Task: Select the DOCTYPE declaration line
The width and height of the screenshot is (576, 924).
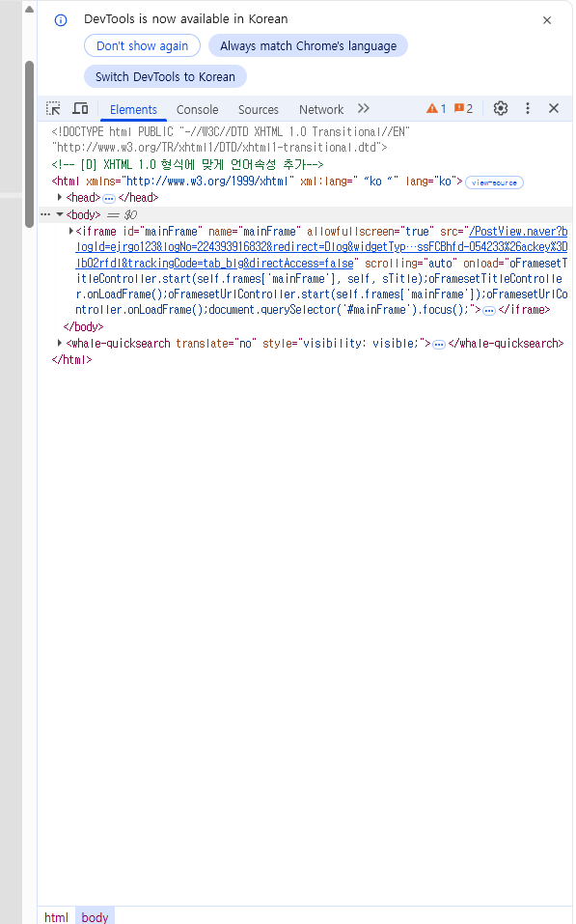Action: click(231, 140)
